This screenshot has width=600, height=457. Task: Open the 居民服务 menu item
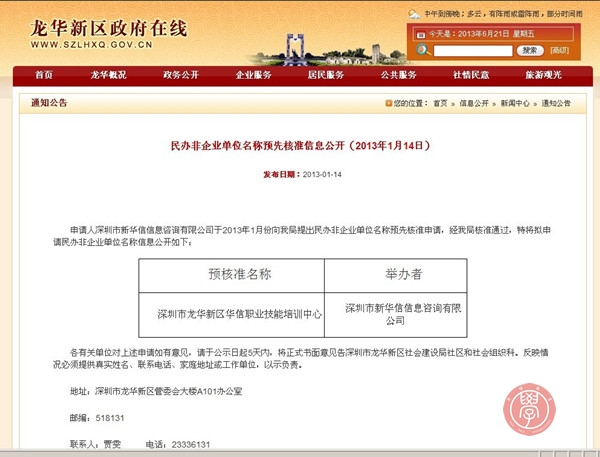point(326,75)
